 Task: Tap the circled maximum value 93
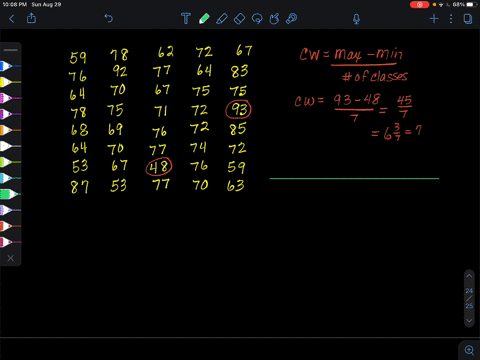point(238,109)
